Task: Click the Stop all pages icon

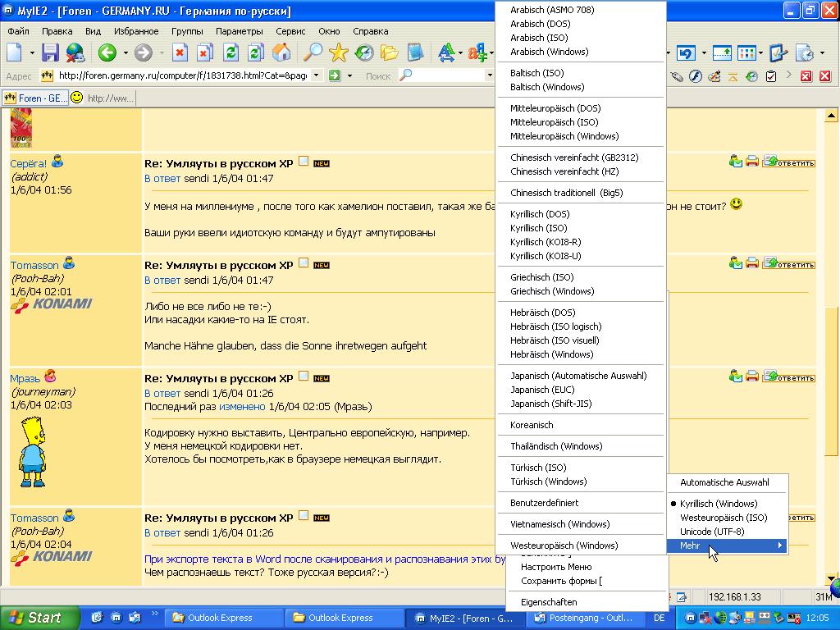Action: coord(204,52)
